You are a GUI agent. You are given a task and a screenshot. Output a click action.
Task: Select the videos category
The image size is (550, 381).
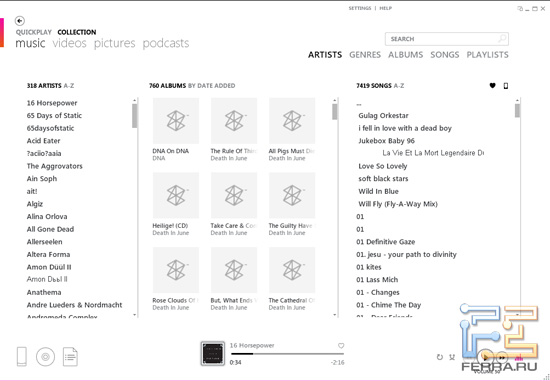(69, 43)
